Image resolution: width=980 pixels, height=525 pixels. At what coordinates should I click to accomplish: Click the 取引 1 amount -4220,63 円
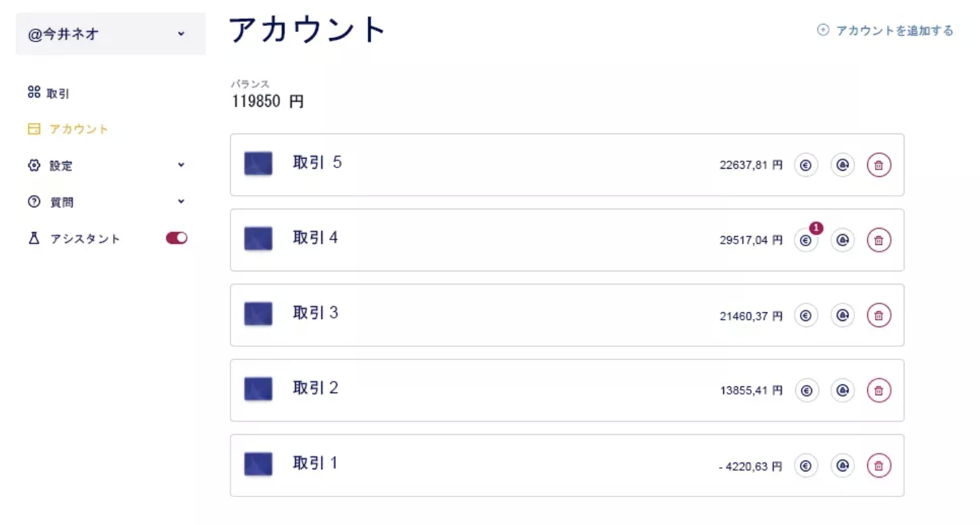[750, 467]
